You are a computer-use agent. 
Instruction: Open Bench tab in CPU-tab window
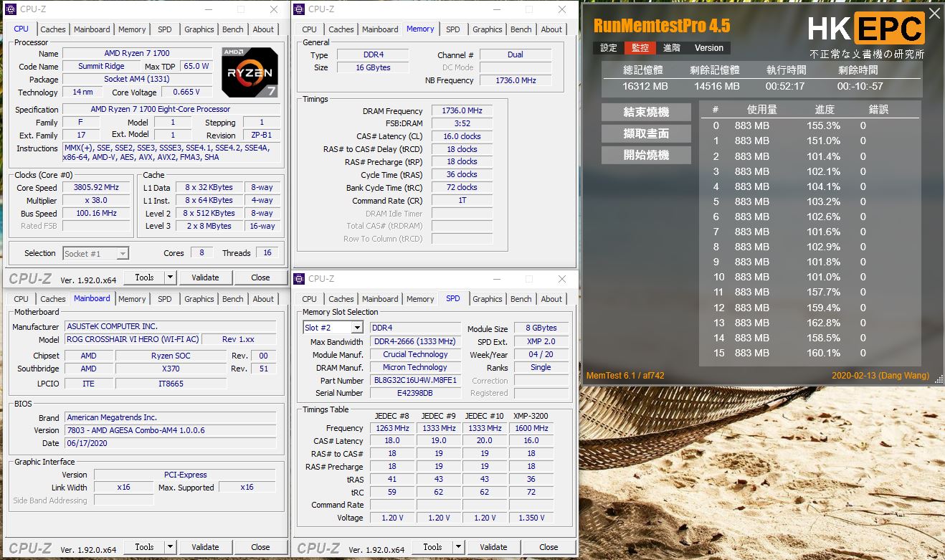click(233, 29)
